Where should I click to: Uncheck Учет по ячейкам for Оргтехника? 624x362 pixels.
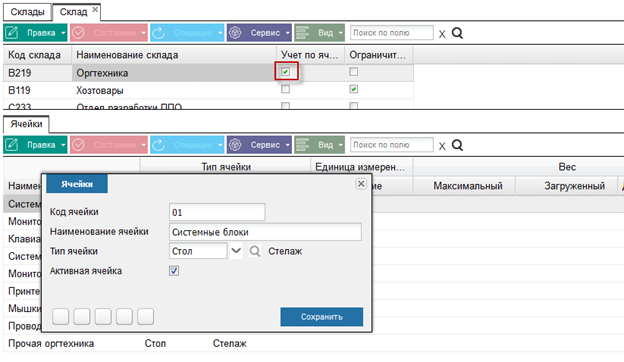pos(285,72)
